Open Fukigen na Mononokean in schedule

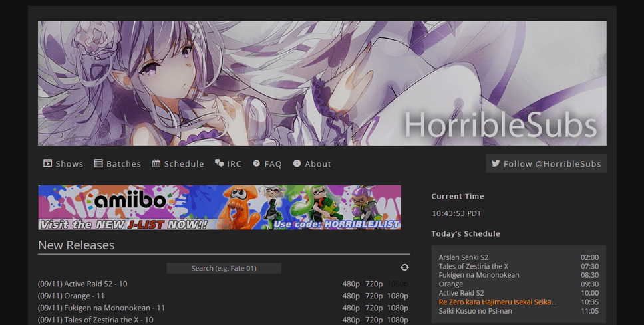(x=479, y=275)
